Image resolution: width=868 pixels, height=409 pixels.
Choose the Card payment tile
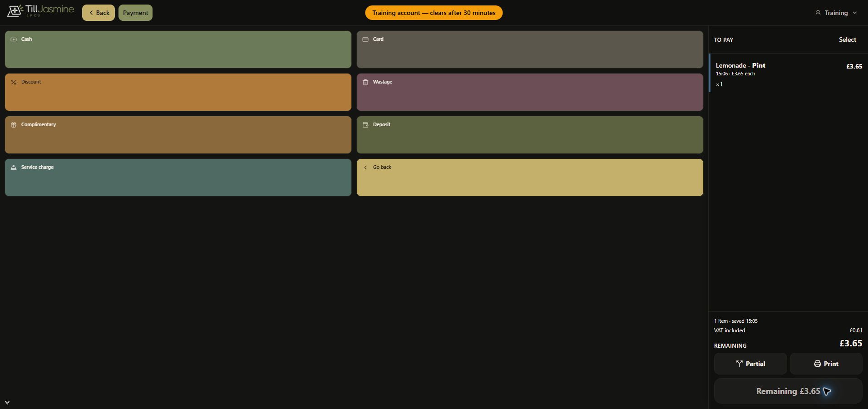click(x=530, y=49)
